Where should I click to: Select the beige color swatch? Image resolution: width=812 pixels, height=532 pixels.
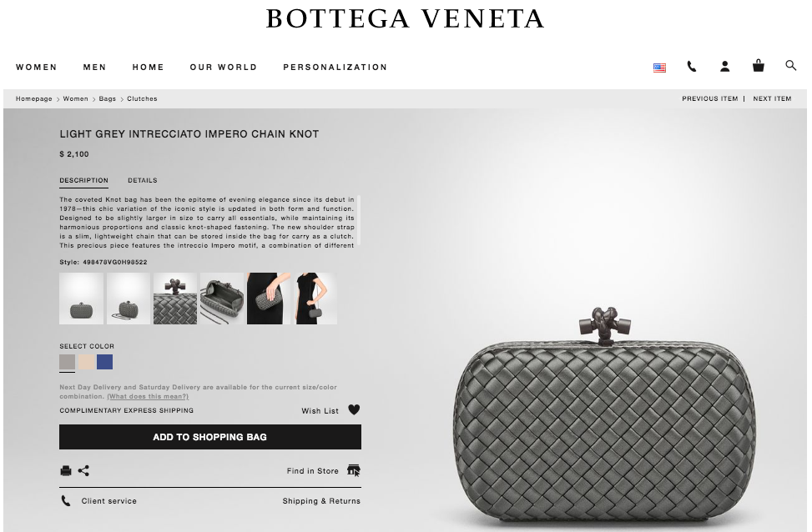click(87, 362)
